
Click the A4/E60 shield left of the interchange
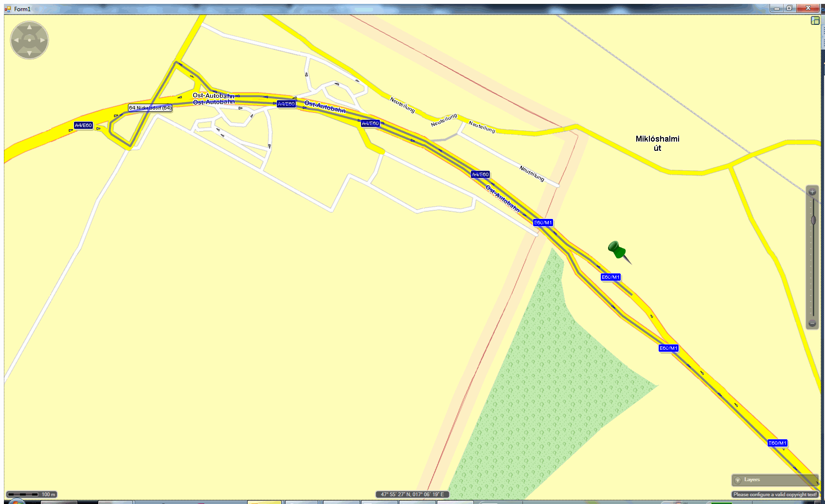83,126
